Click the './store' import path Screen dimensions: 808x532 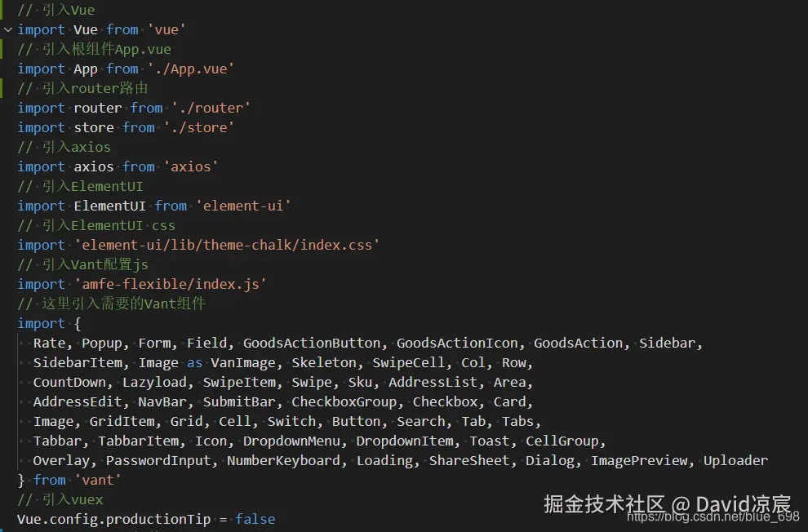click(x=199, y=128)
